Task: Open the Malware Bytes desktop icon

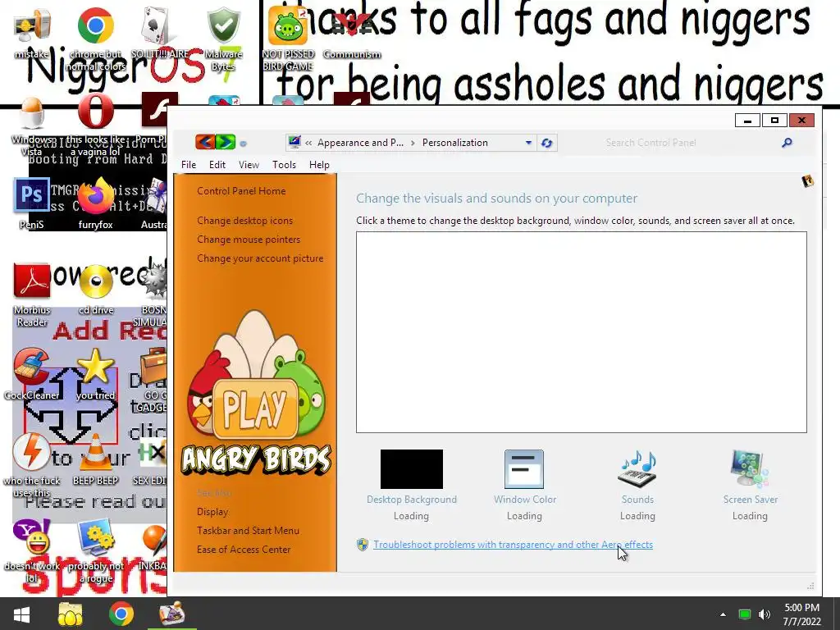Action: pos(224,39)
